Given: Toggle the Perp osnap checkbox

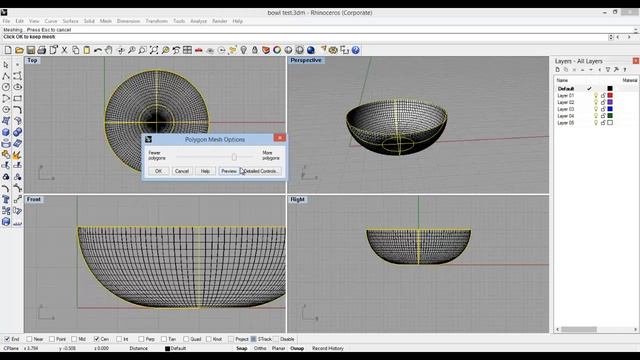Looking at the screenshot, I should (141, 339).
